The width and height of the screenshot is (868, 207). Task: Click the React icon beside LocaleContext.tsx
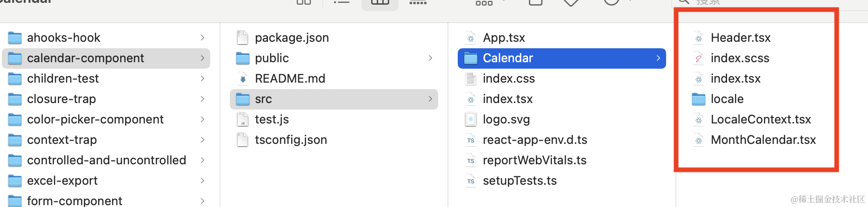[x=699, y=120]
